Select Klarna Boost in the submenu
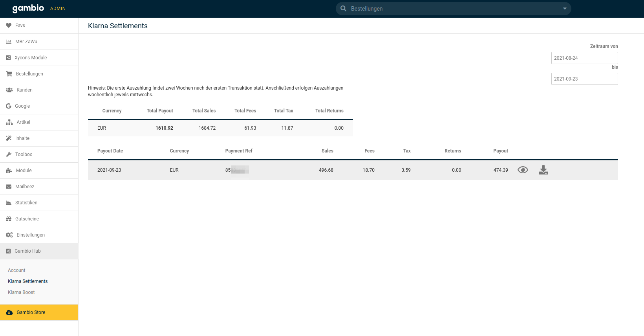644x336 pixels. (21, 292)
